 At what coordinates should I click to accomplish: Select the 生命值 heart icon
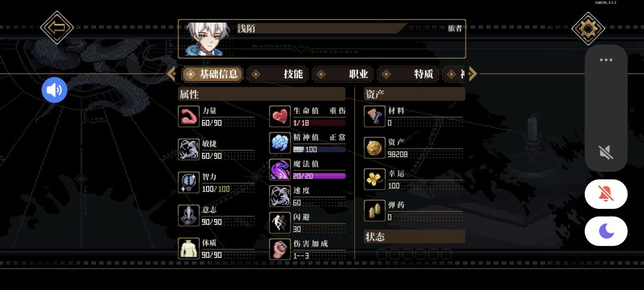coord(280,116)
